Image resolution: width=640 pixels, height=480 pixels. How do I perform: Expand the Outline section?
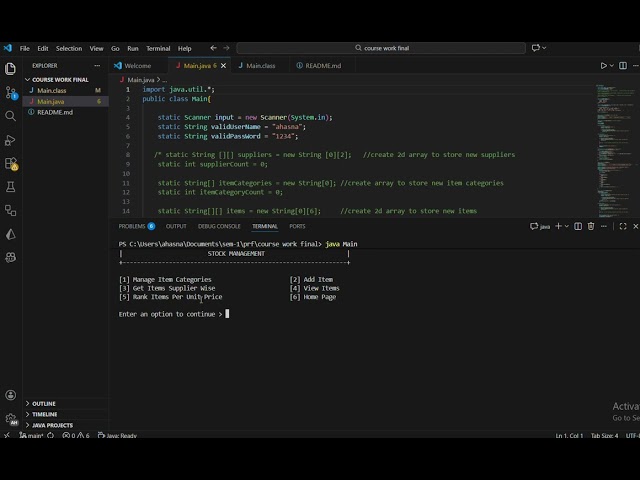click(44, 404)
